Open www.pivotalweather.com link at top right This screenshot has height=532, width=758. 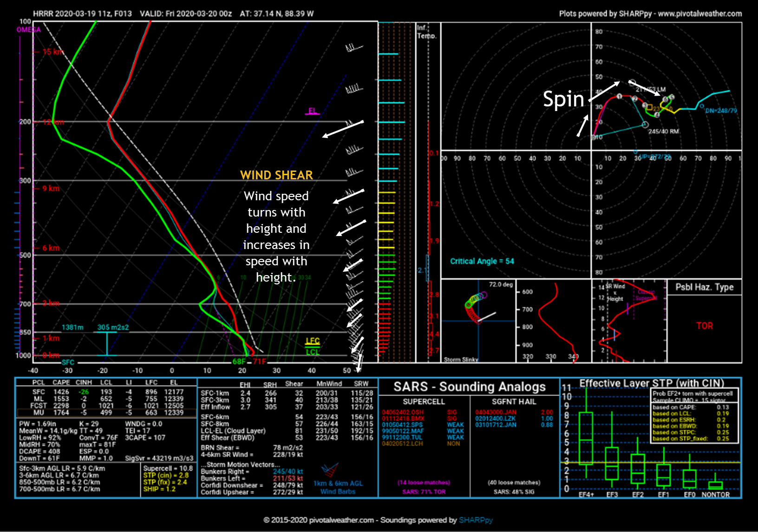click(x=699, y=13)
